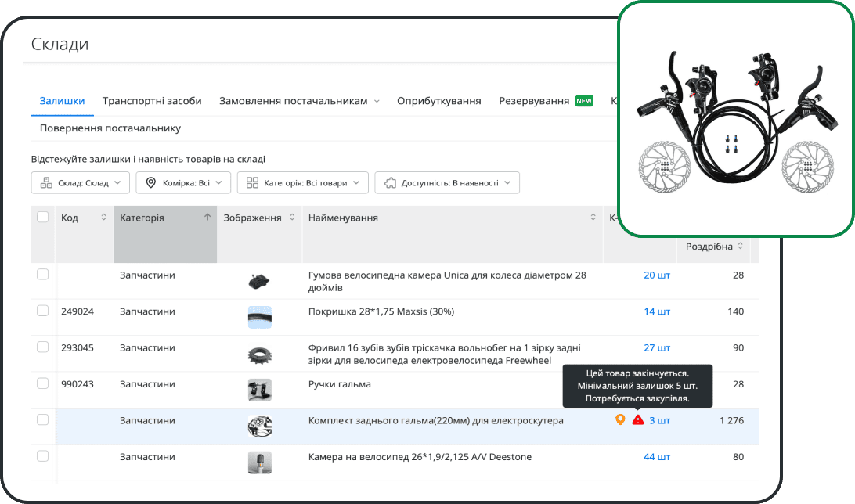Select the checkbox on the brake kit row
Image resolution: width=855 pixels, height=504 pixels.
(x=42, y=420)
